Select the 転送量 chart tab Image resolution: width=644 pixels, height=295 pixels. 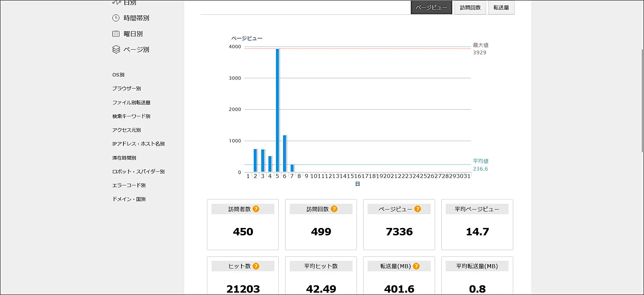tap(501, 7)
